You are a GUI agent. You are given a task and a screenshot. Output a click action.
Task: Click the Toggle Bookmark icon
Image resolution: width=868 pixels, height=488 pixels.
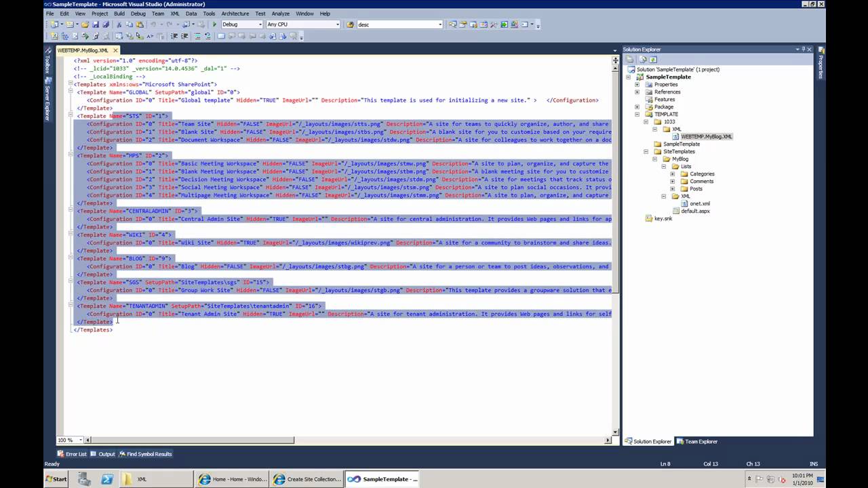tap(221, 36)
